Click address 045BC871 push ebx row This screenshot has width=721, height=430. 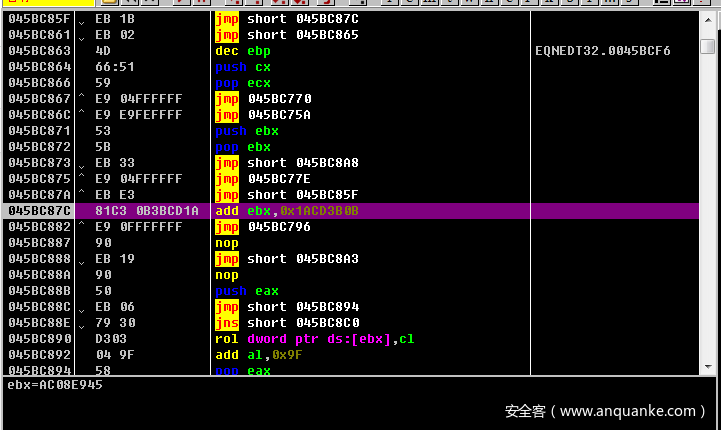point(40,131)
